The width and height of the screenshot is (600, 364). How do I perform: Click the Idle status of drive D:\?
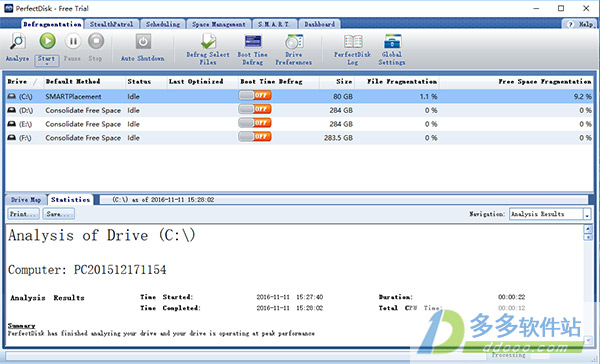(134, 110)
